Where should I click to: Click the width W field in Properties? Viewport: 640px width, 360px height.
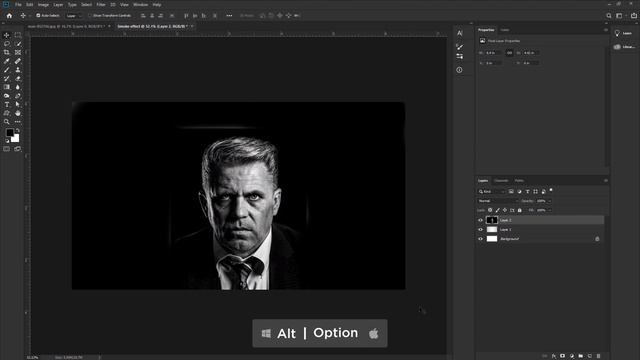coord(493,53)
